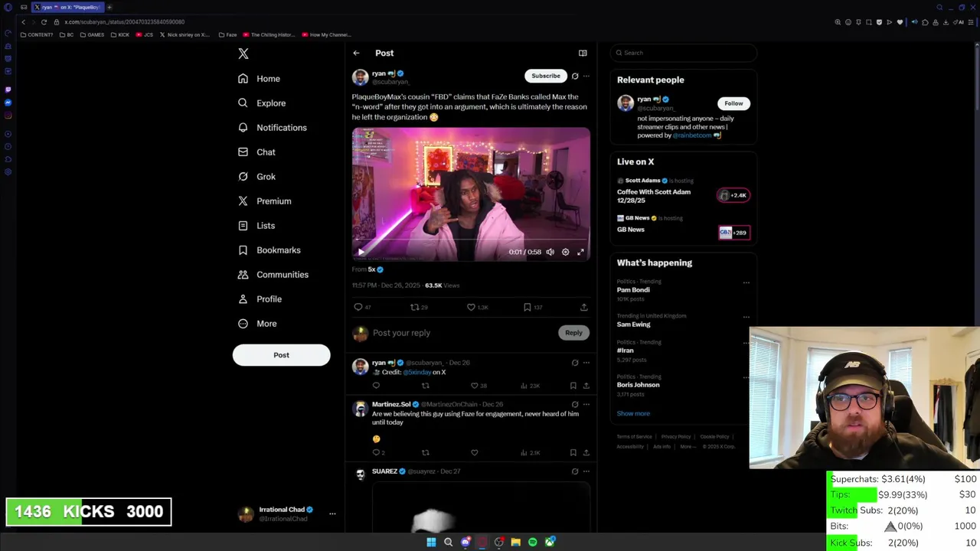This screenshot has height=551, width=980.
Task: Join Coffee With Scott Adam live broadcast
Action: [683, 191]
